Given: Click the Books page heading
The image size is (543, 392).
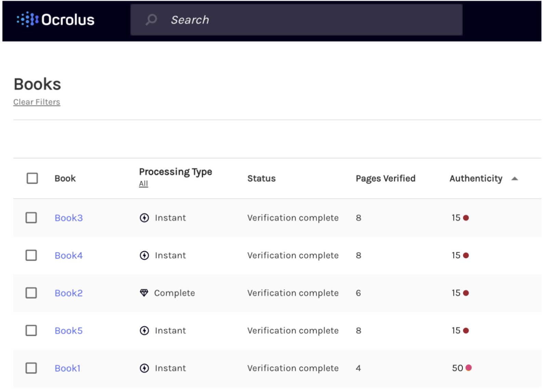Looking at the screenshot, I should point(37,84).
